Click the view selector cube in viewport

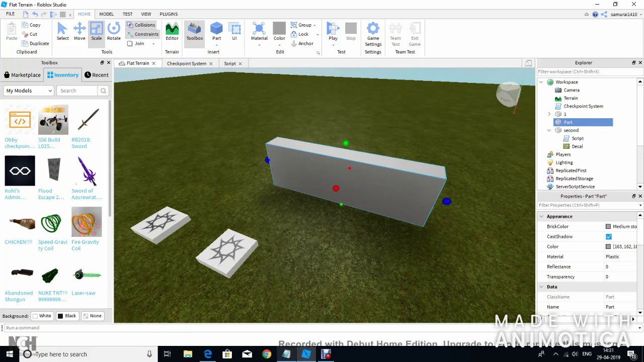click(509, 95)
